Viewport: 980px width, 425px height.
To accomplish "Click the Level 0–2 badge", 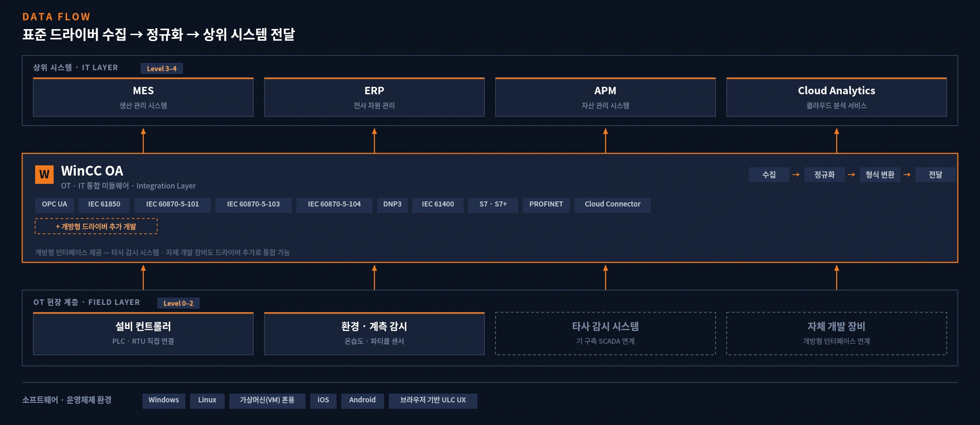I will tap(178, 303).
